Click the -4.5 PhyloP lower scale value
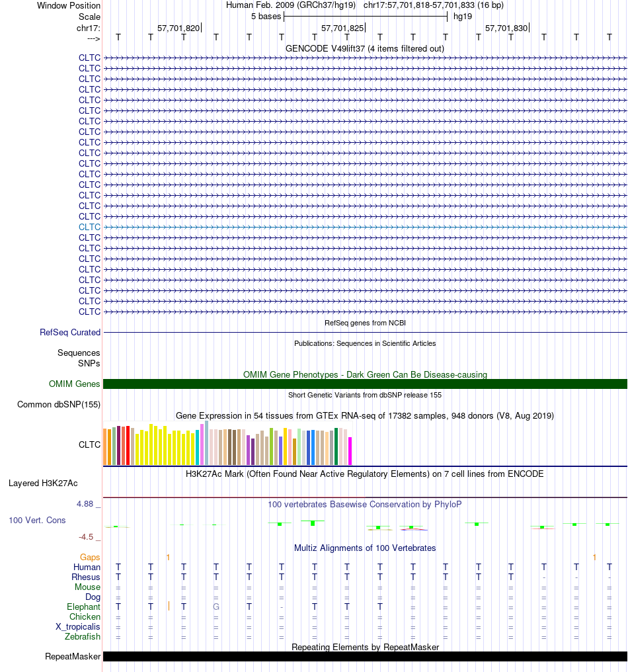The image size is (628, 672). (86, 537)
